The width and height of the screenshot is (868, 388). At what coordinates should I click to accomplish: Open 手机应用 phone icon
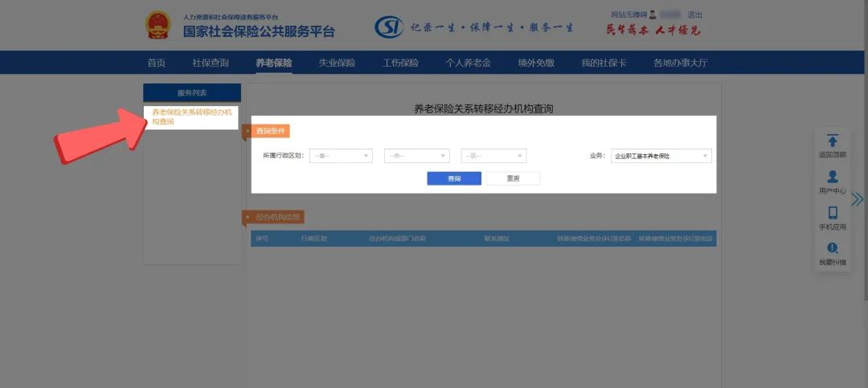pyautogui.click(x=833, y=213)
